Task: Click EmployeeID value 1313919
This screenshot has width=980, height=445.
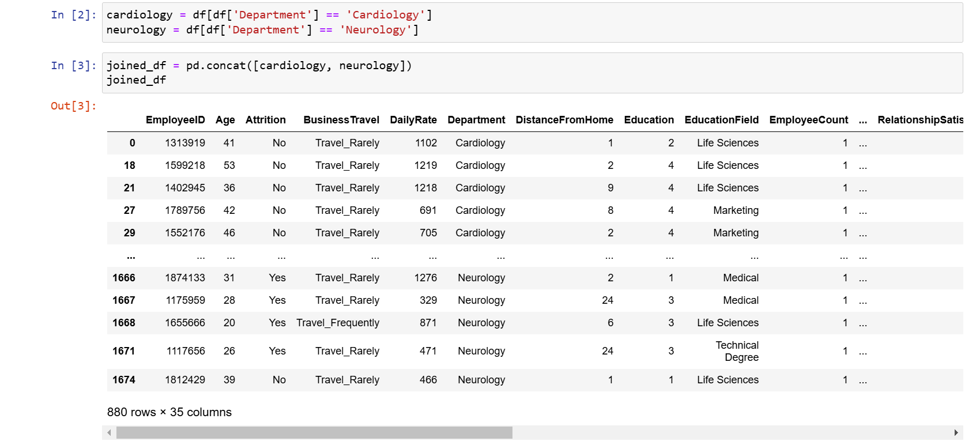Action: click(185, 143)
